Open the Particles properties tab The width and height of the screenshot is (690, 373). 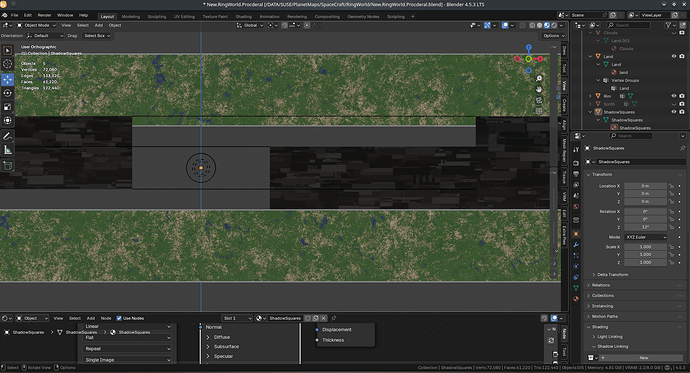(x=576, y=256)
